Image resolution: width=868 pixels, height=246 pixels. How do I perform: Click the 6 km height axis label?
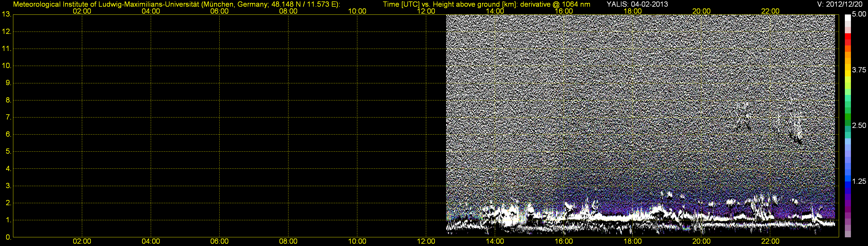pos(8,134)
